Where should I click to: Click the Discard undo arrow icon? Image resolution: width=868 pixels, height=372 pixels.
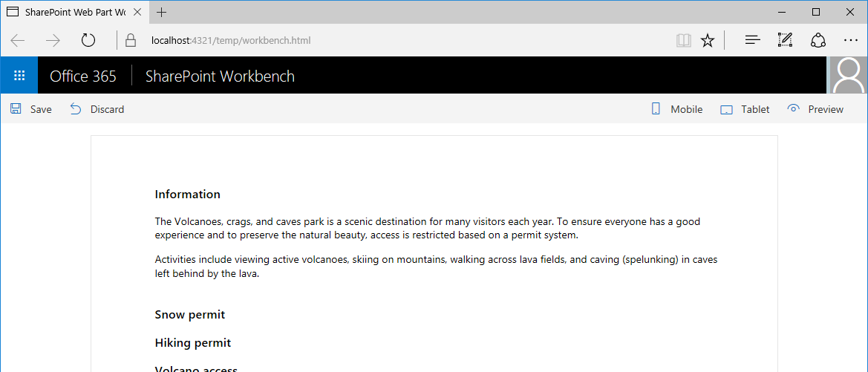(76, 109)
